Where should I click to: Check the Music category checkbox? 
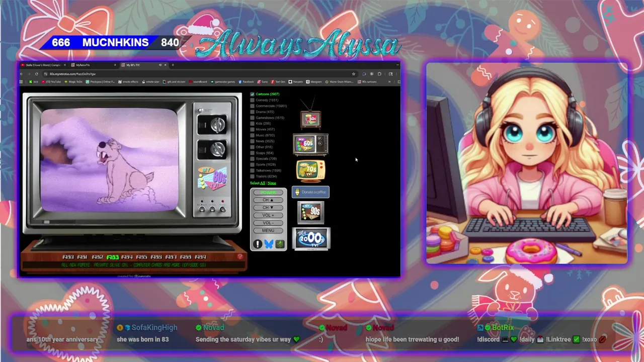click(253, 135)
